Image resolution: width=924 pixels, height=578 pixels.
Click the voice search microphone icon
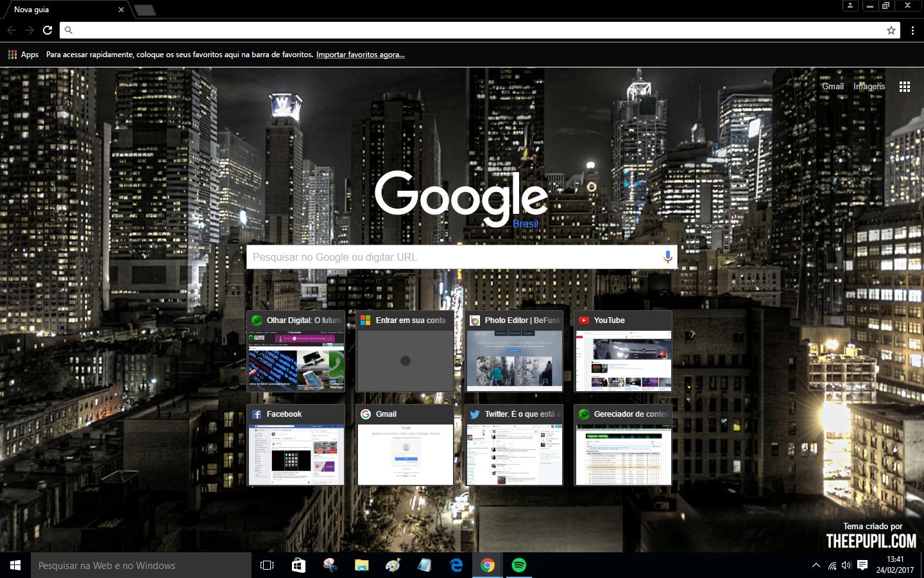click(x=667, y=257)
